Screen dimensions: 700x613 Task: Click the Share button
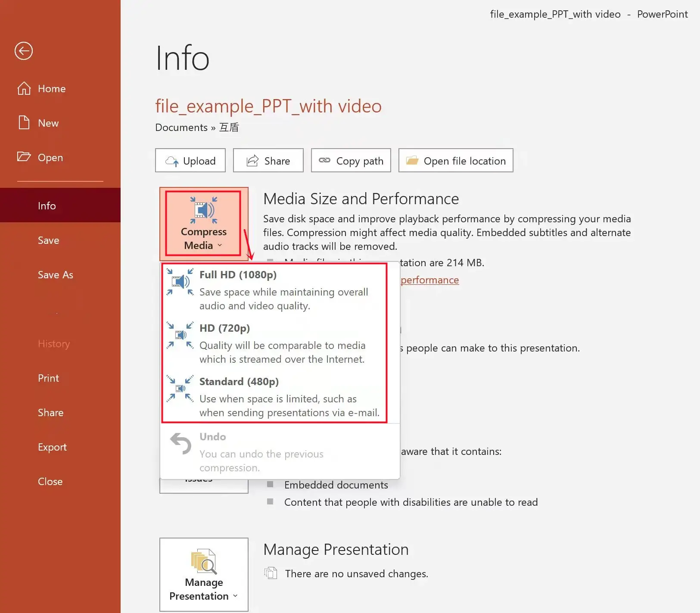pos(268,160)
